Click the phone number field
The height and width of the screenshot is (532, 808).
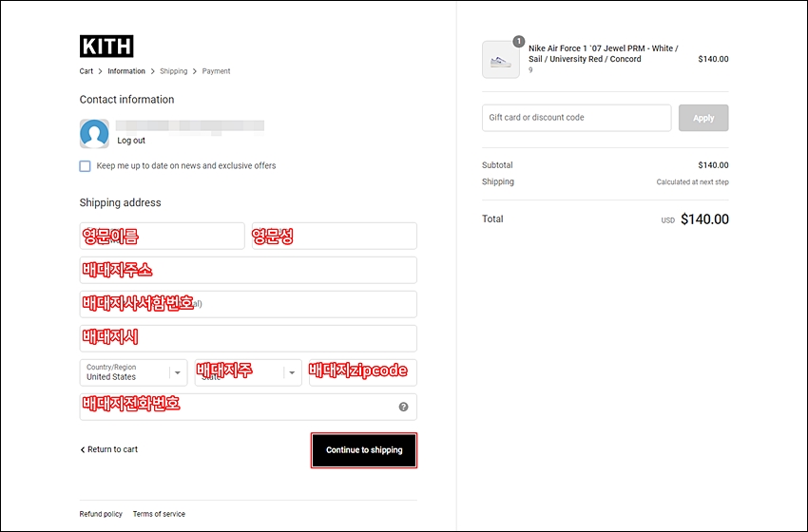tap(248, 407)
